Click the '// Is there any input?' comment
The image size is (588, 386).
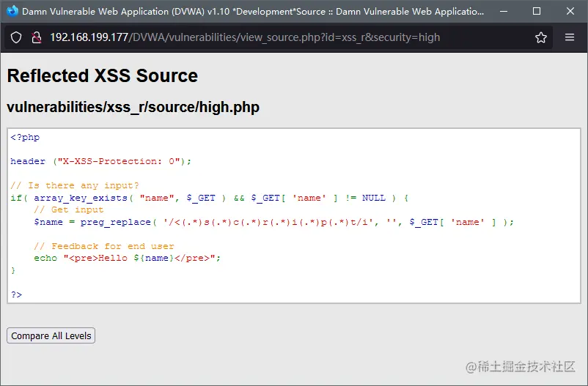tap(75, 185)
